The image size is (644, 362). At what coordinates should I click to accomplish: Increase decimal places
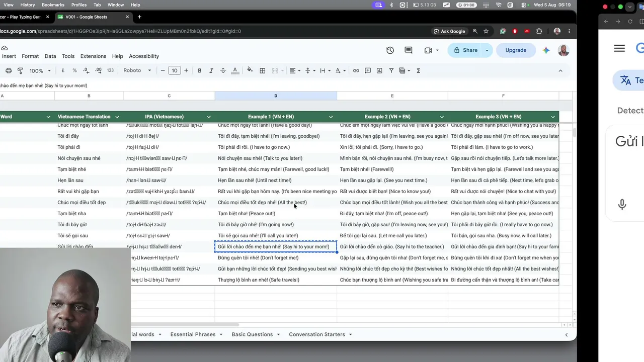[x=98, y=71]
